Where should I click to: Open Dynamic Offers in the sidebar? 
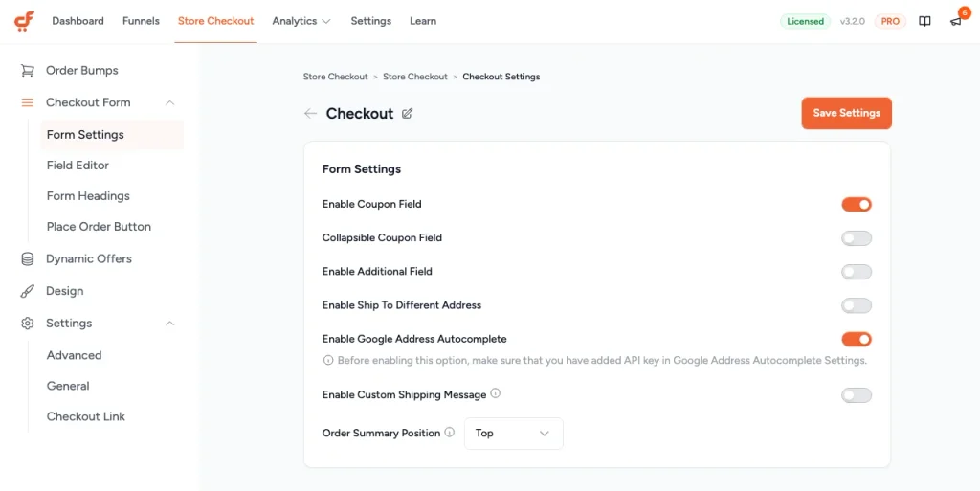pos(89,258)
